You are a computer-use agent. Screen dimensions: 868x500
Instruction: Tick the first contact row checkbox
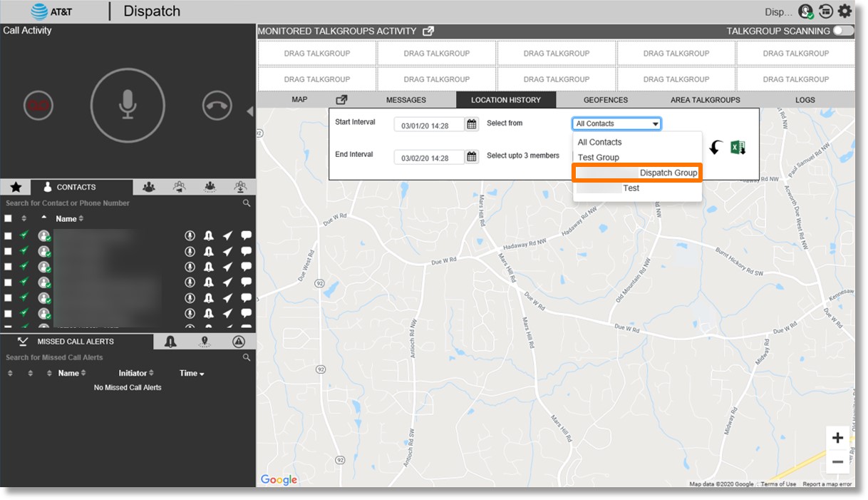[8, 235]
